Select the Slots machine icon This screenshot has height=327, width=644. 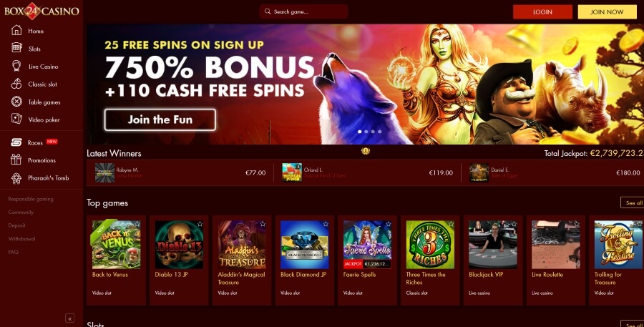(x=16, y=48)
